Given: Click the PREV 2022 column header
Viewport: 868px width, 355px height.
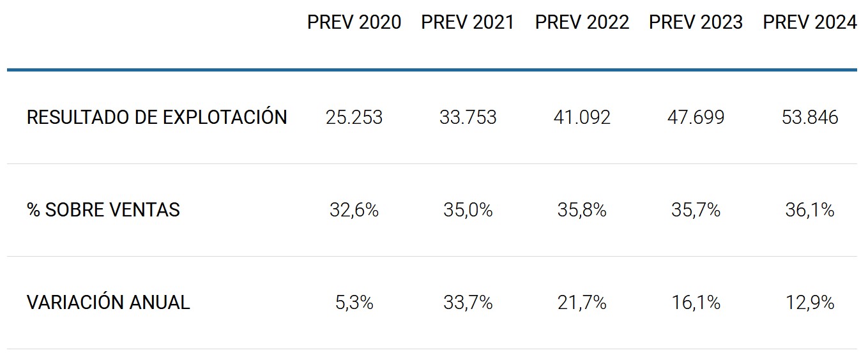Looking at the screenshot, I should [x=582, y=22].
